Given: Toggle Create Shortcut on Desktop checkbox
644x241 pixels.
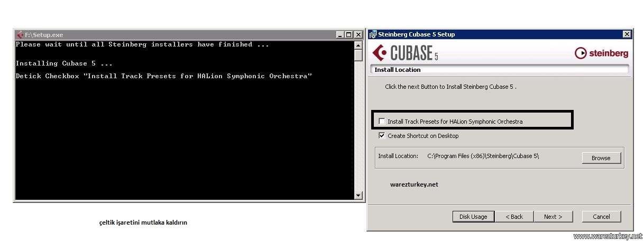Looking at the screenshot, I should pyautogui.click(x=382, y=136).
